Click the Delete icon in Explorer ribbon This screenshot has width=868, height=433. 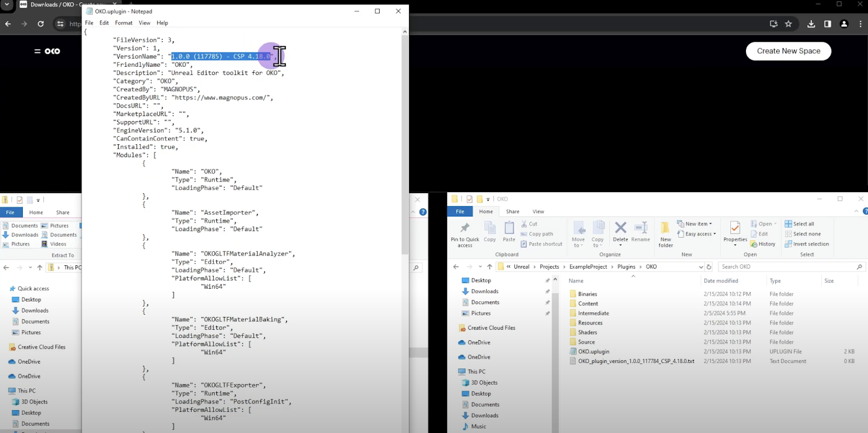[620, 228]
